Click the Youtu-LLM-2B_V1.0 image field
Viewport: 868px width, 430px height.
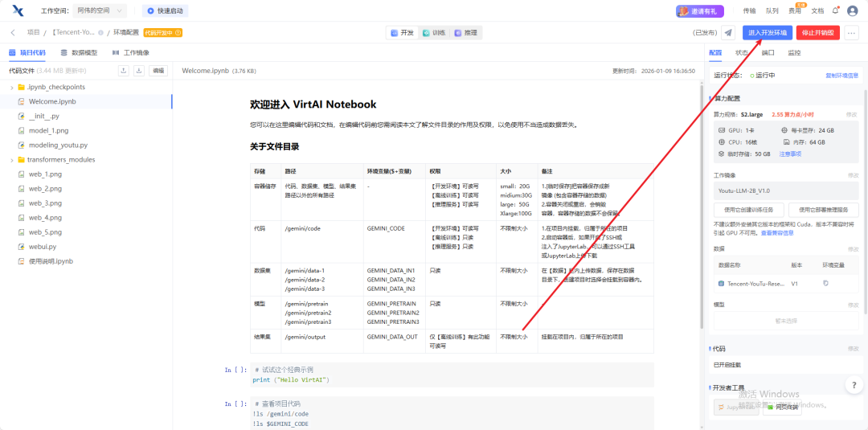pyautogui.click(x=786, y=190)
